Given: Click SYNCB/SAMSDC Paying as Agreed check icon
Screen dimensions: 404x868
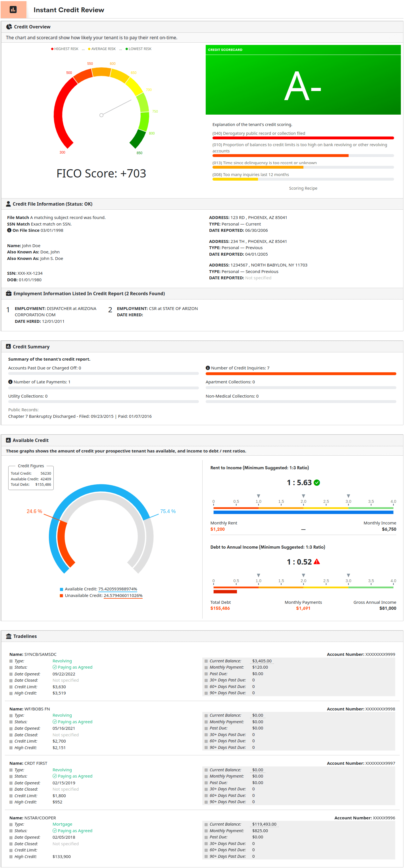Looking at the screenshot, I should (x=55, y=667).
